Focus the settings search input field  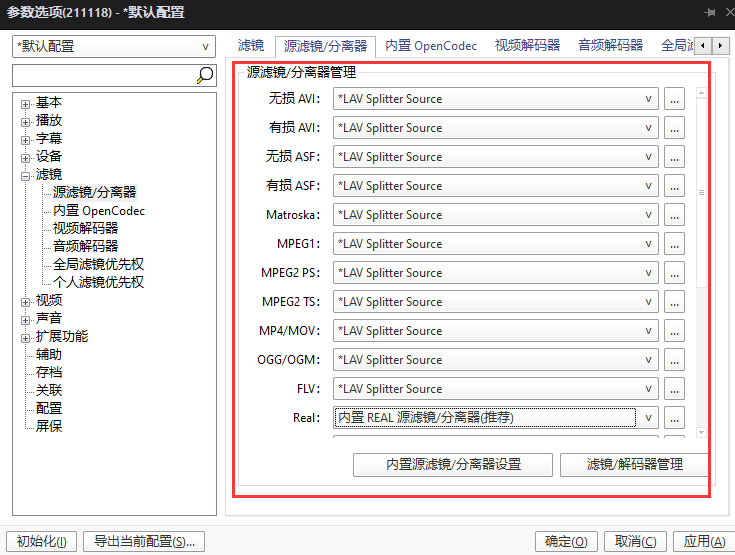point(104,75)
